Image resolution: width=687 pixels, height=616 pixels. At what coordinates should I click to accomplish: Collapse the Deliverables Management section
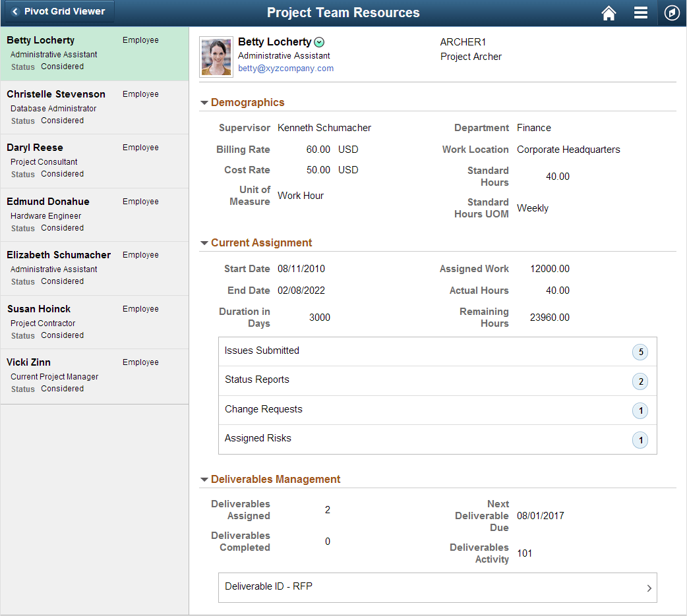pos(204,479)
